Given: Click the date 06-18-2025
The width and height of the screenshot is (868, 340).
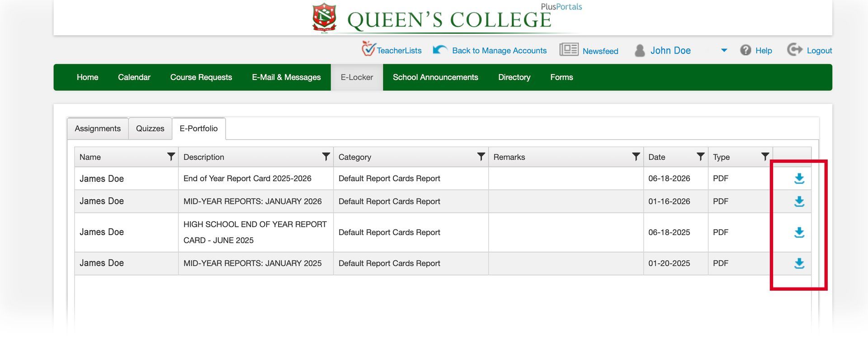Looking at the screenshot, I should pos(669,232).
